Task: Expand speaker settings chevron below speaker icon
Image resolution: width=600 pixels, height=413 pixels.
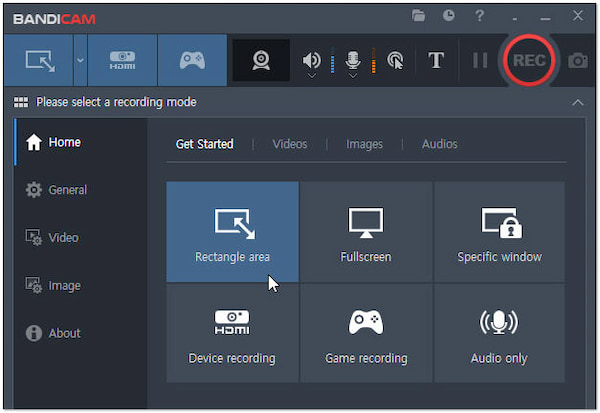Action: 312,76
